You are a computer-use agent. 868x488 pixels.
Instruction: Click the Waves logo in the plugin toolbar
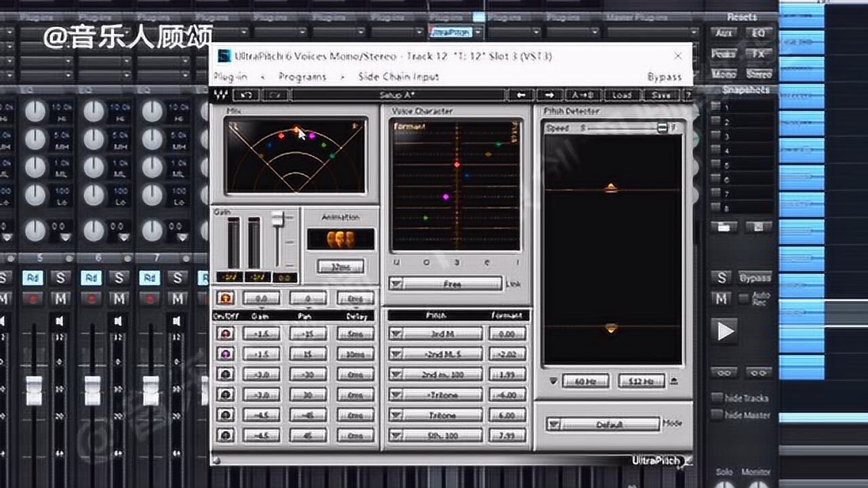(x=222, y=95)
